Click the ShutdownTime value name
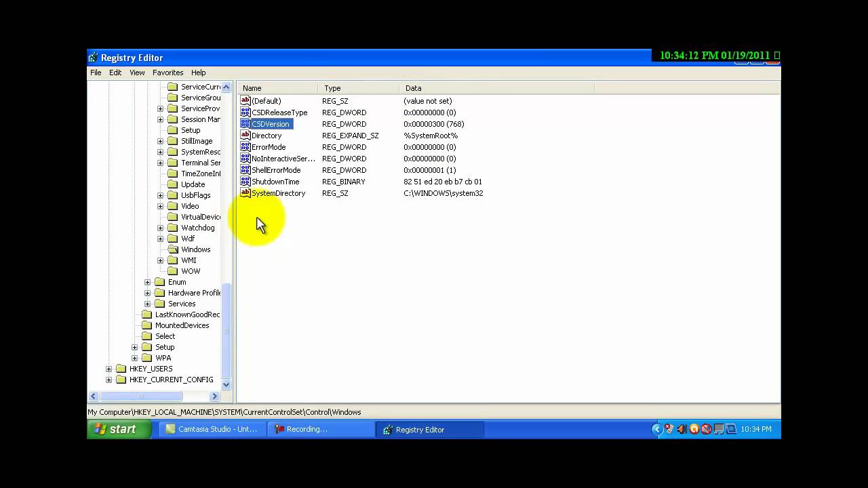Image resolution: width=868 pixels, height=488 pixels. coord(275,182)
